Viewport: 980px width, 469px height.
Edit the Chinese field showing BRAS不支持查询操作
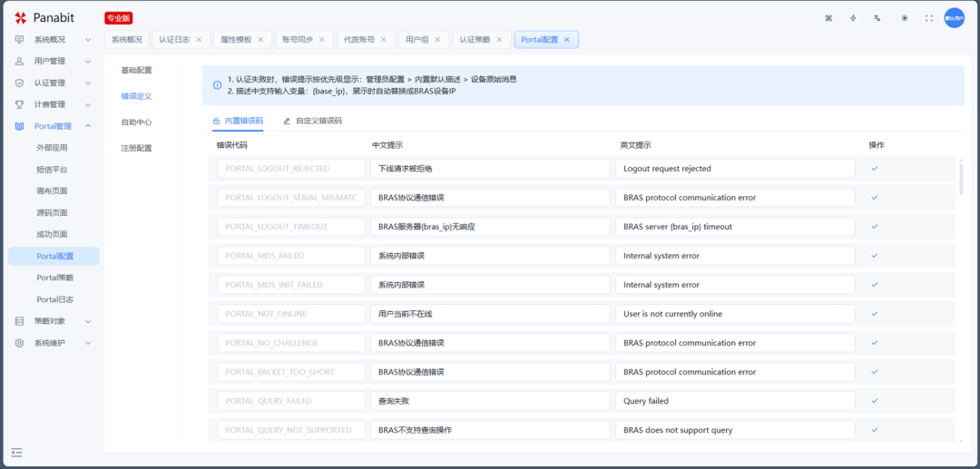click(x=490, y=430)
